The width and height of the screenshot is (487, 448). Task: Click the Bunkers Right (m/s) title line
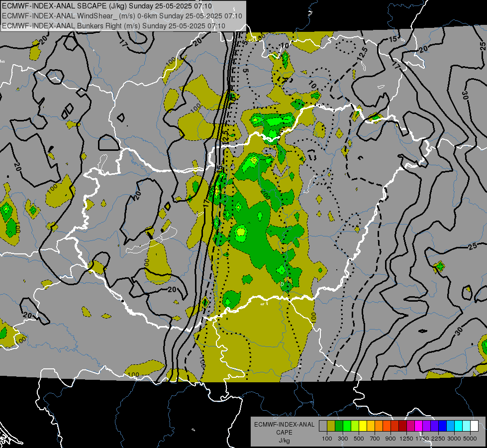113,26
